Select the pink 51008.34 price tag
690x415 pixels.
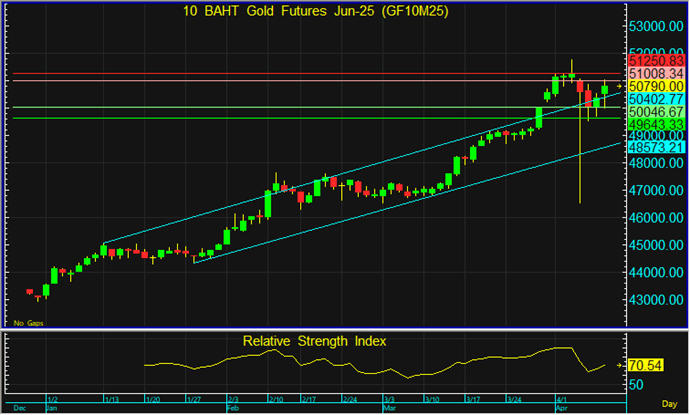(655, 74)
